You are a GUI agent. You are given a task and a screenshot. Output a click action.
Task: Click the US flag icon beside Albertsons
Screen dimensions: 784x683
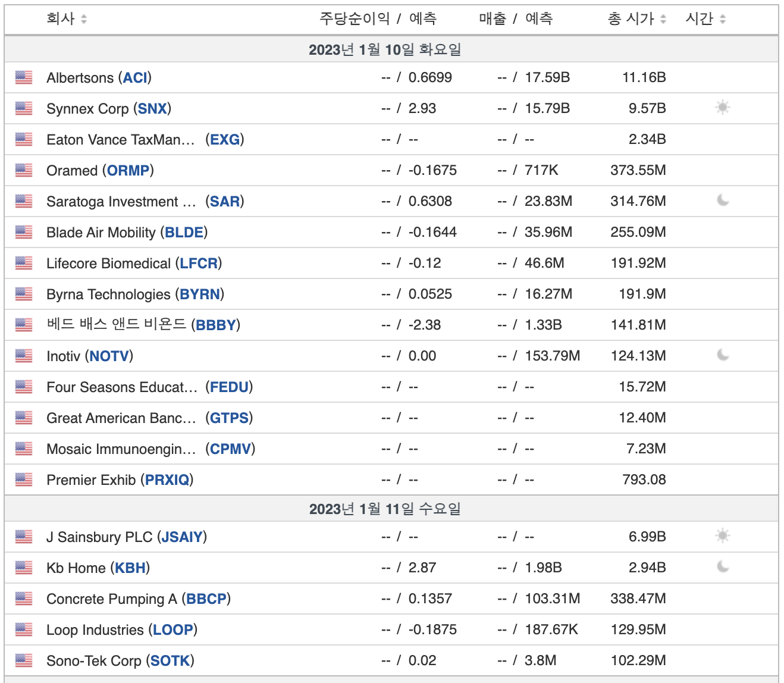click(24, 77)
